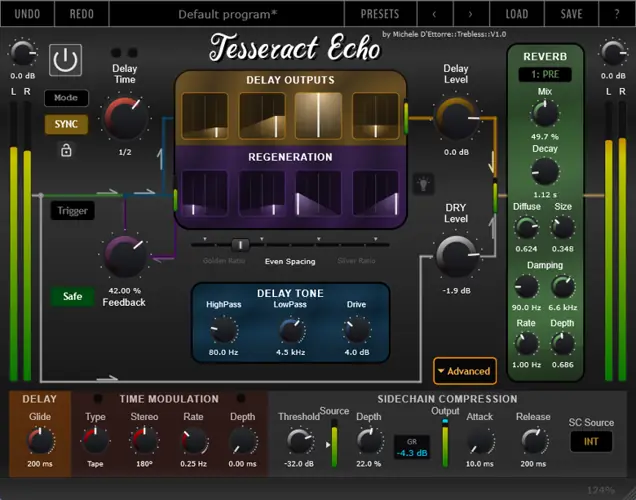The height and width of the screenshot is (500, 636).
Task: Select Even Spacing label
Action: (x=290, y=262)
